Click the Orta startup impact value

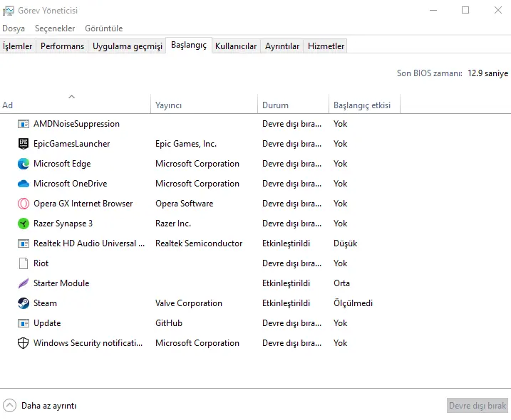tap(341, 283)
